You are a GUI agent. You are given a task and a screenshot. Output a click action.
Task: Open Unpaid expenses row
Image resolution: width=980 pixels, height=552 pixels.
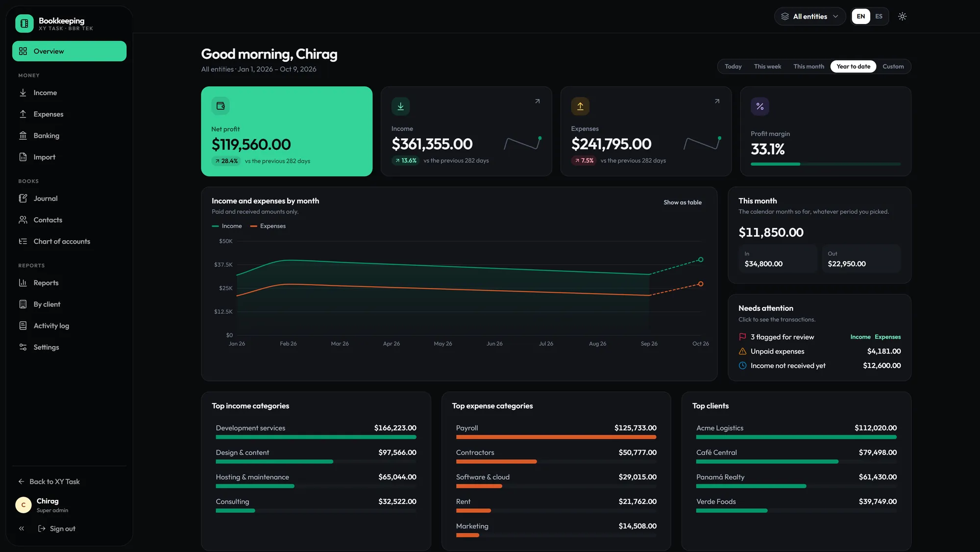(819, 351)
